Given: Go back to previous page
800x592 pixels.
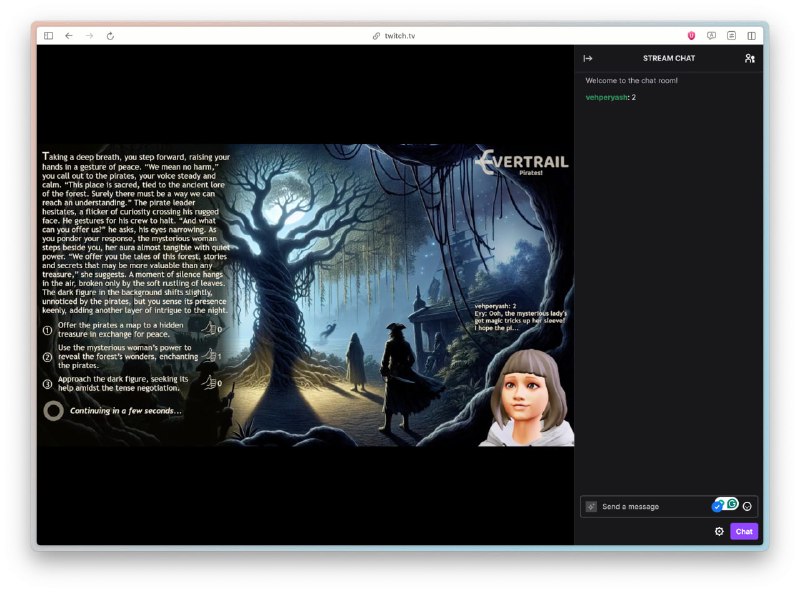Looking at the screenshot, I should [69, 36].
